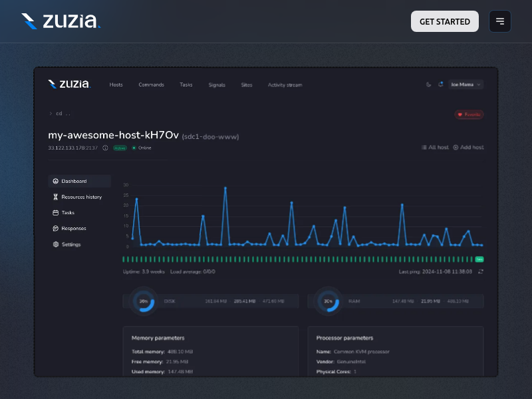Image resolution: width=532 pixels, height=399 pixels.
Task: Click the info icon next to the IP address
Action: coord(105,148)
